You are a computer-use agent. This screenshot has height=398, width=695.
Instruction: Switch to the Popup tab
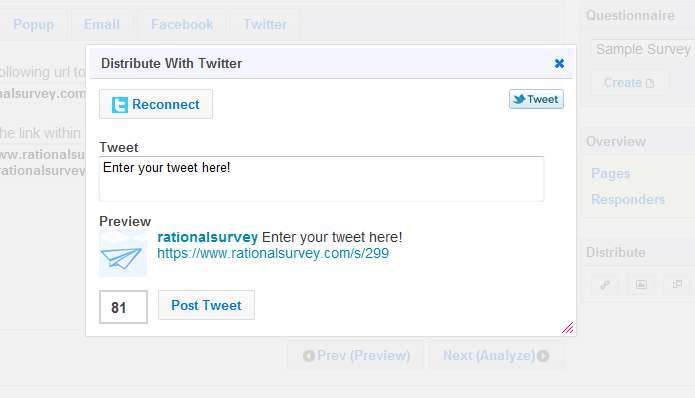[34, 24]
